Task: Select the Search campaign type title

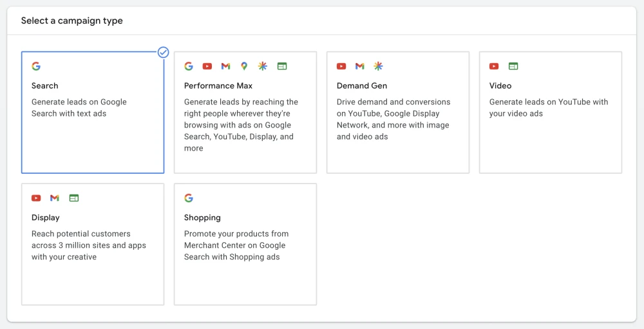Action: point(45,86)
